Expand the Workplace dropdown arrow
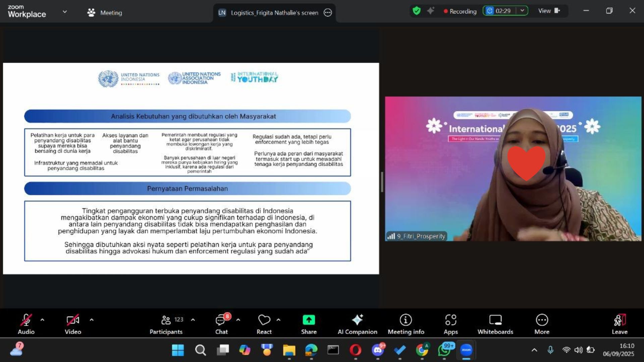 pos(65,12)
